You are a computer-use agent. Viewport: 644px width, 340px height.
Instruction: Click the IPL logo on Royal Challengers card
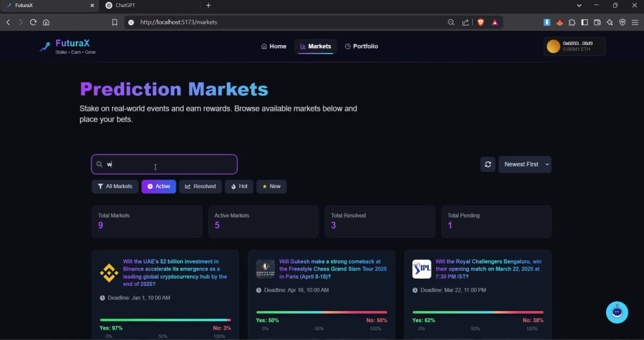coord(422,269)
